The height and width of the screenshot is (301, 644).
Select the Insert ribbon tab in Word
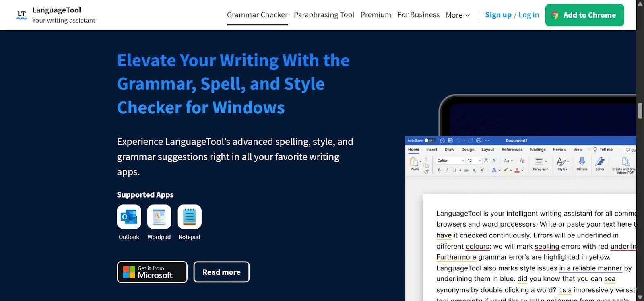click(431, 150)
